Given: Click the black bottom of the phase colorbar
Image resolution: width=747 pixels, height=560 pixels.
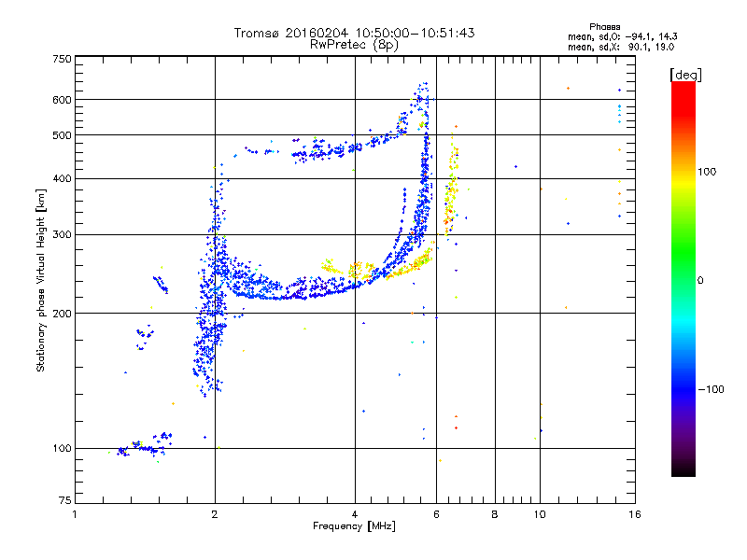Looking at the screenshot, I should pyautogui.click(x=684, y=469).
